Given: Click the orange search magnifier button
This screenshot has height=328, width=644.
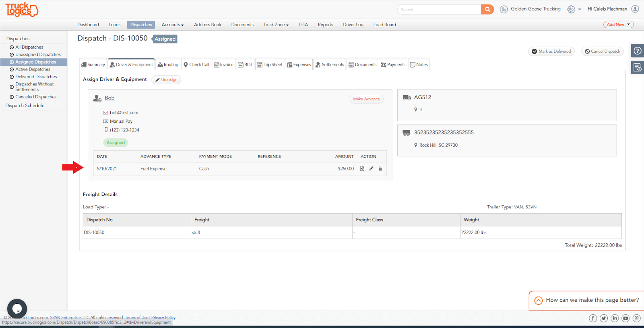Looking at the screenshot, I should [x=487, y=9].
